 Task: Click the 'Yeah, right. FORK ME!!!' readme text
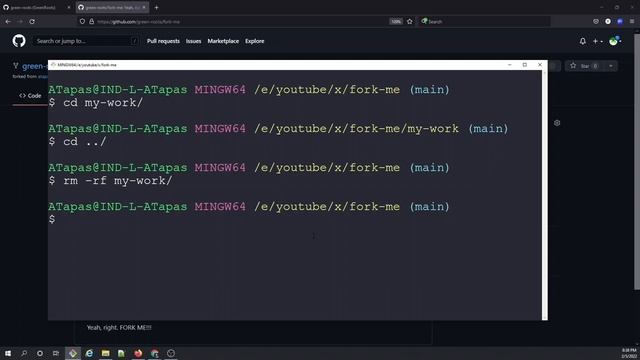[119, 327]
